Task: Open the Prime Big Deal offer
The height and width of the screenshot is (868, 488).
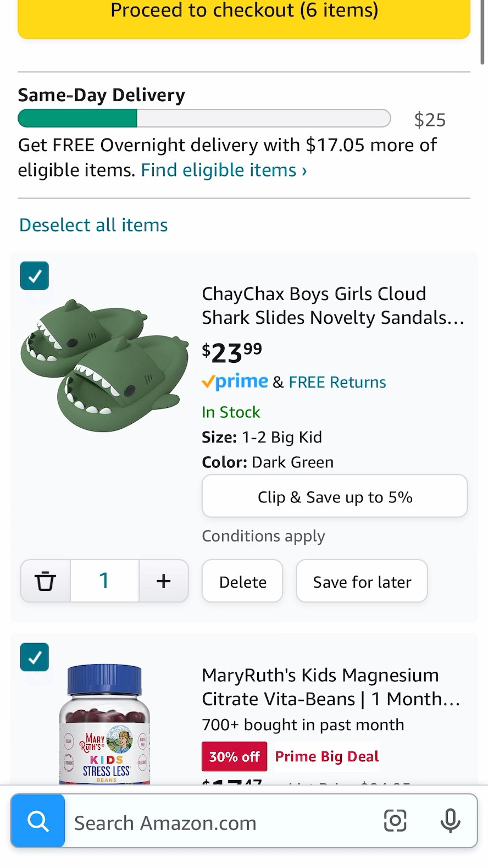Action: (x=326, y=756)
